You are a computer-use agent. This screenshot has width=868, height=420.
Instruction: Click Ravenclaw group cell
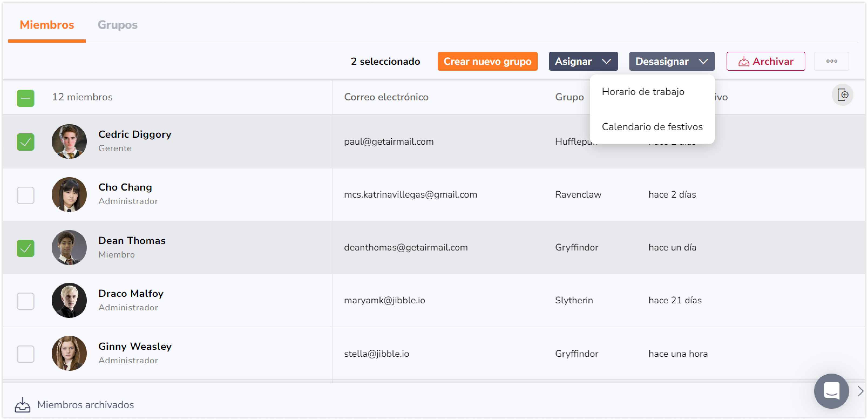pyautogui.click(x=578, y=194)
